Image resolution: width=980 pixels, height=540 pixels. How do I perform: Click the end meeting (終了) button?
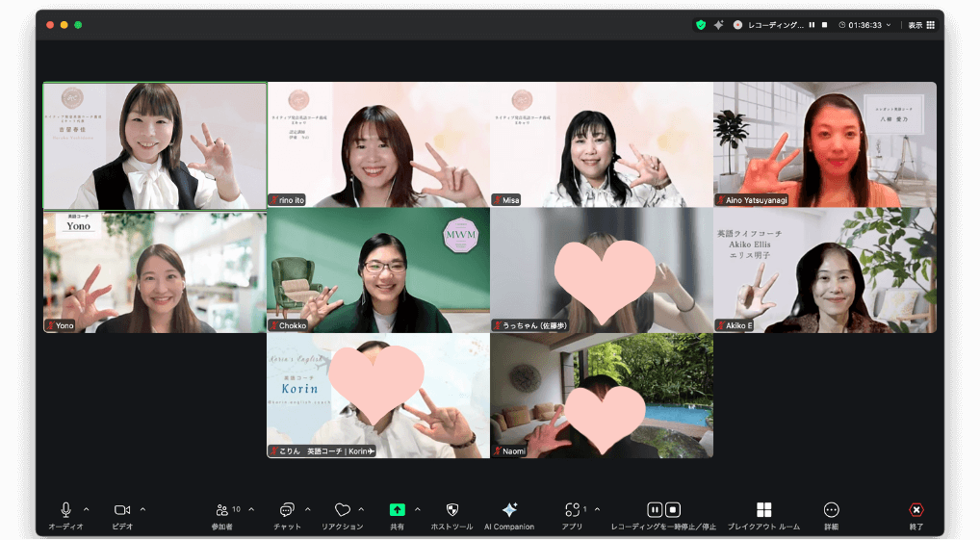tap(916, 510)
